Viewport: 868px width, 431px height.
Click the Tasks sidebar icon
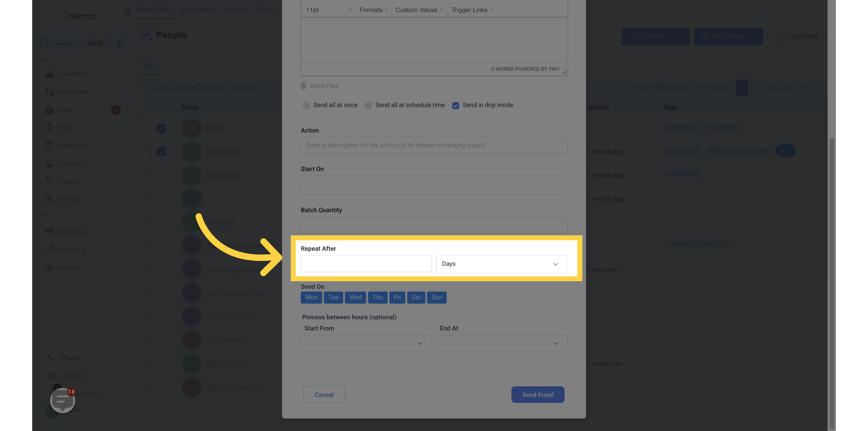[50, 128]
